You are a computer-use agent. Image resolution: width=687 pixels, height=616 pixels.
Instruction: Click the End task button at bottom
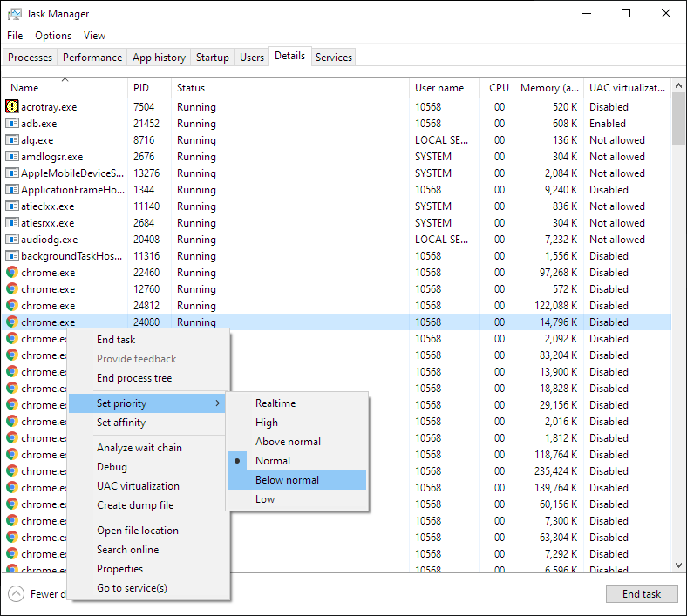click(x=642, y=594)
